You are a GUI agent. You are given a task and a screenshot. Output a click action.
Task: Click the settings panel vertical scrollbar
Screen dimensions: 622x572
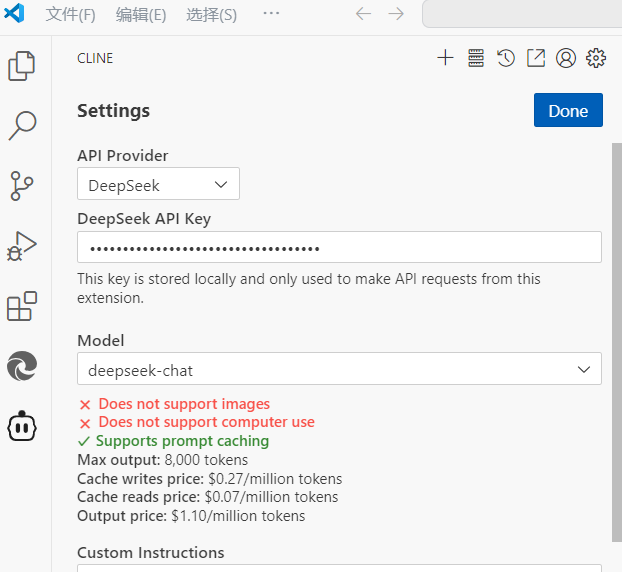coord(616,340)
